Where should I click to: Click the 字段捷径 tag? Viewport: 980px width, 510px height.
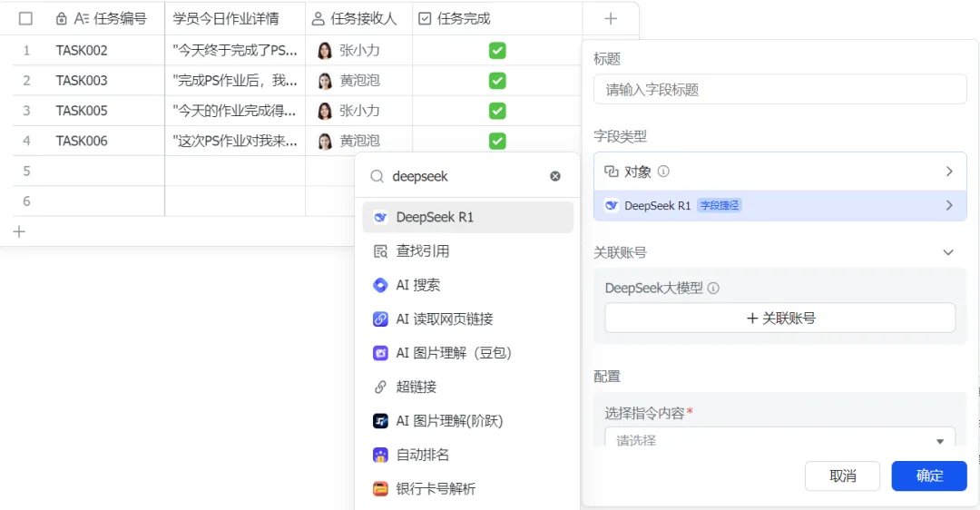click(x=720, y=206)
